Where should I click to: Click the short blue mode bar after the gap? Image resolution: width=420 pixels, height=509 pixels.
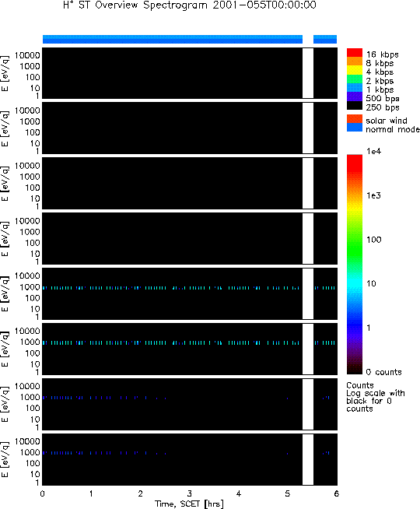[325, 39]
